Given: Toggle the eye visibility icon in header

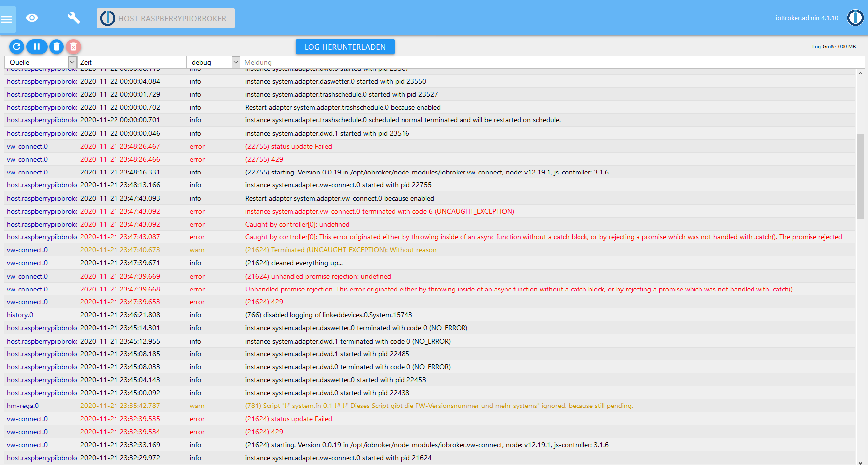Looking at the screenshot, I should 32,18.
